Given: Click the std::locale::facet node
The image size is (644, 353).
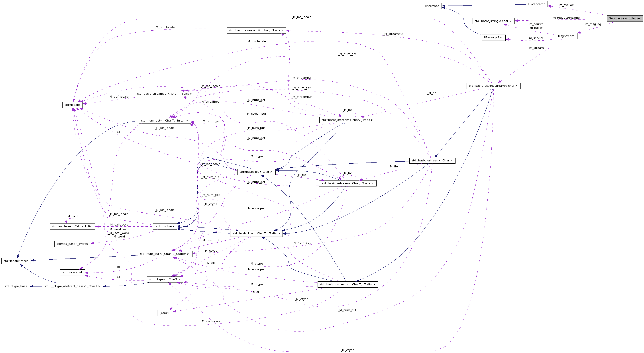Looking at the screenshot, I should (x=16, y=261).
